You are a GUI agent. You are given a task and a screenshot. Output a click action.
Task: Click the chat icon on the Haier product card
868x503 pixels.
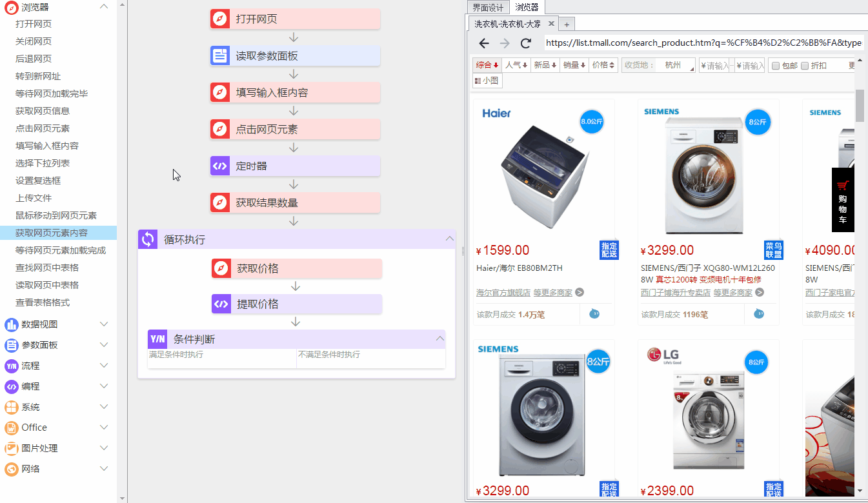pos(594,314)
